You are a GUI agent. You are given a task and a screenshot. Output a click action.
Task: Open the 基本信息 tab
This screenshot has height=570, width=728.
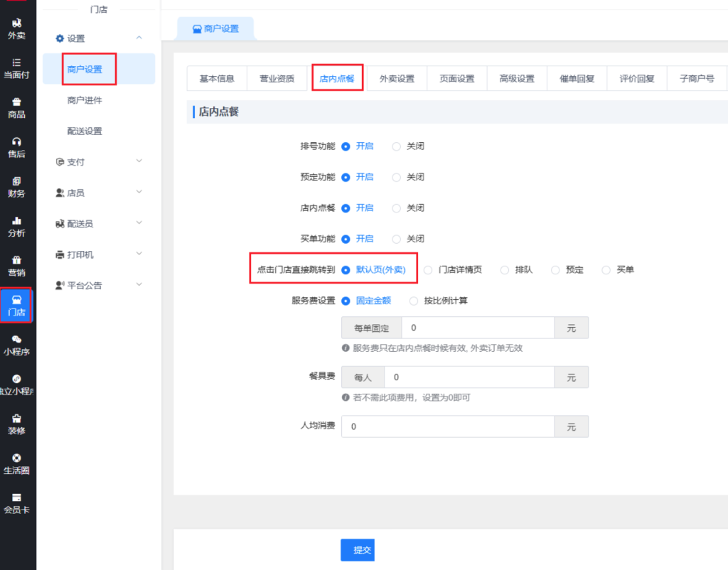pyautogui.click(x=217, y=79)
